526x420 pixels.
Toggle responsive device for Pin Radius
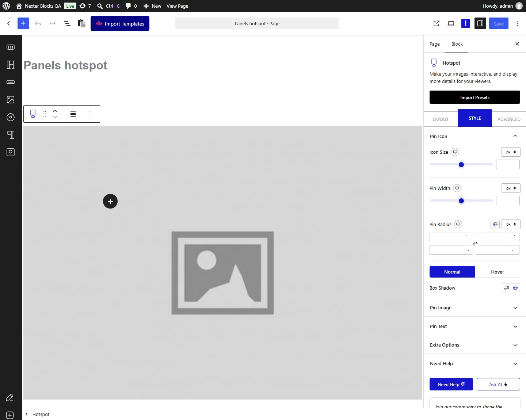point(458,224)
